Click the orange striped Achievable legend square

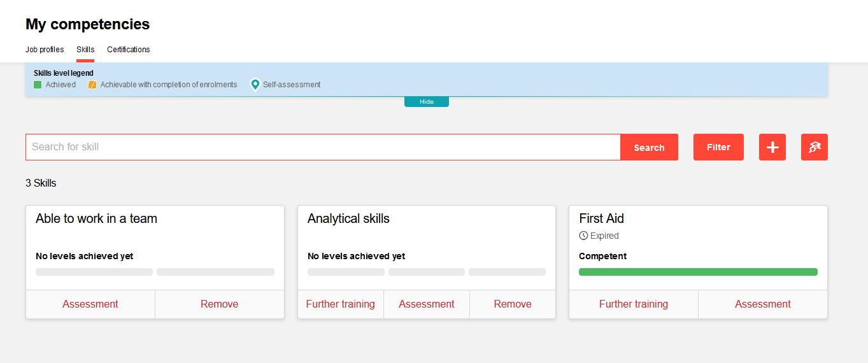[x=92, y=85]
